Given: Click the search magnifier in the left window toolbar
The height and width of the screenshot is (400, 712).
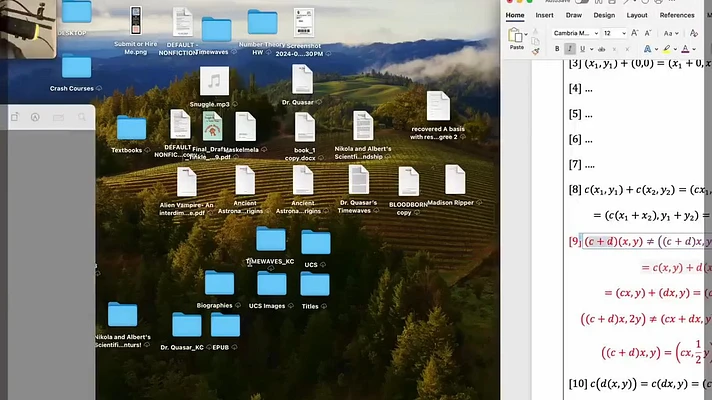Looking at the screenshot, I should click(82, 117).
